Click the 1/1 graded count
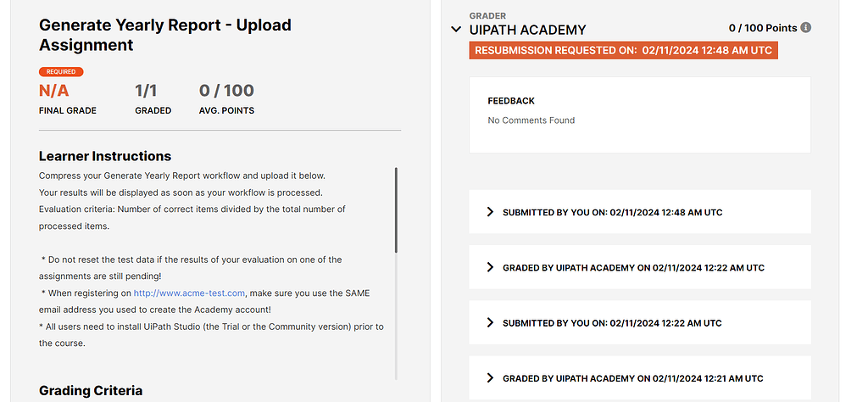The width and height of the screenshot is (868, 402). (x=146, y=91)
